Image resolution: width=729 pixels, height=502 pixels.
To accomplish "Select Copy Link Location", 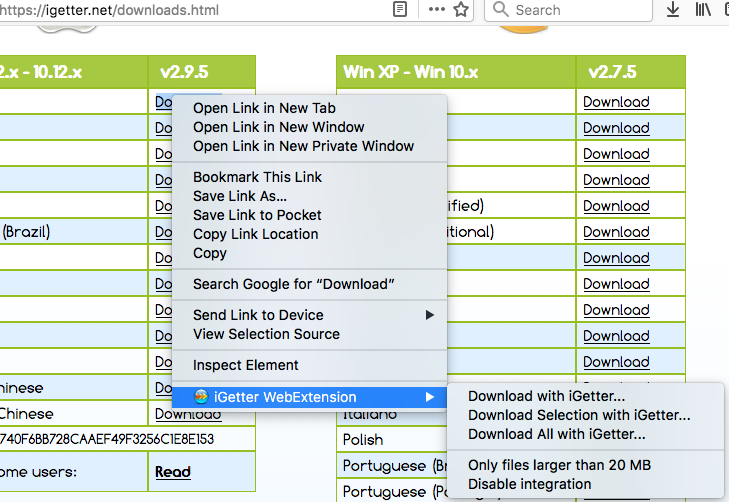I will coord(309,234).
